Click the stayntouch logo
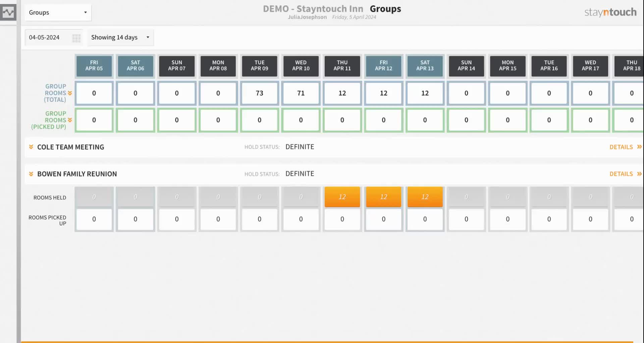644x343 pixels. coord(610,12)
